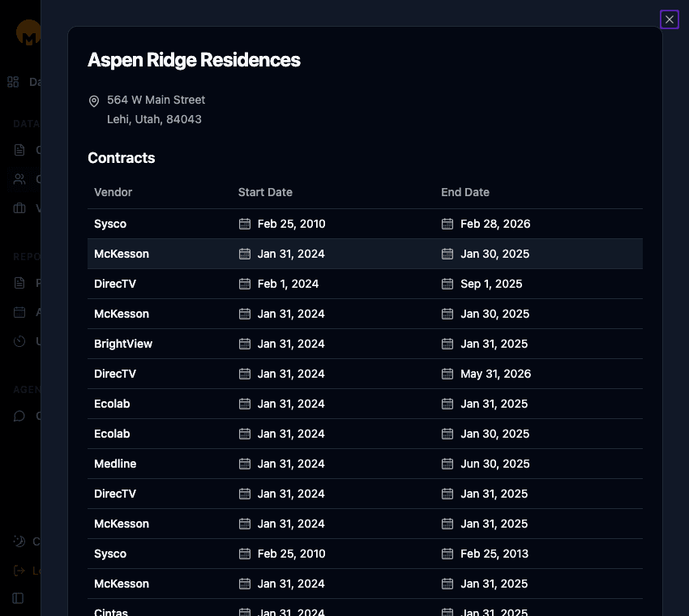Click the Vendor column header

click(113, 192)
